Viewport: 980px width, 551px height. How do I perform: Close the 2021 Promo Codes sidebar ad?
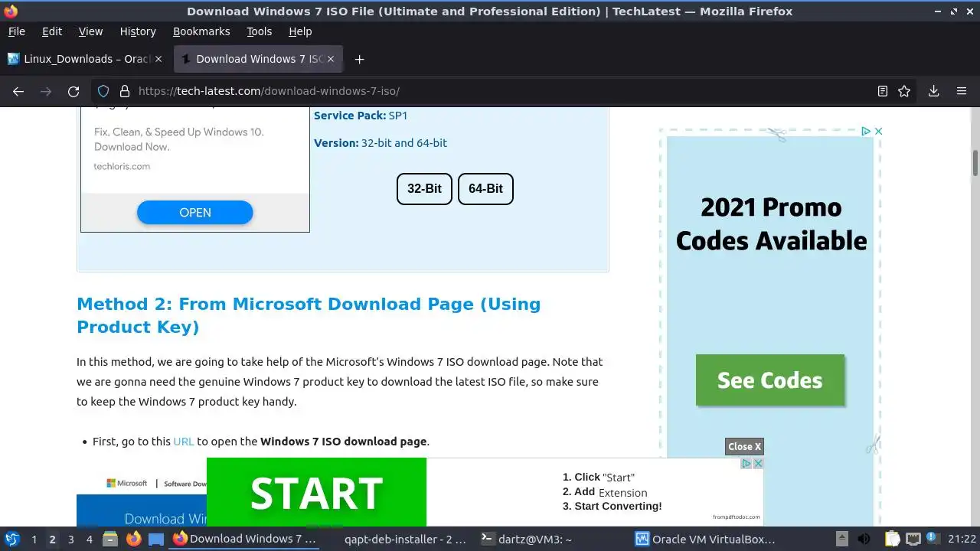pos(878,132)
